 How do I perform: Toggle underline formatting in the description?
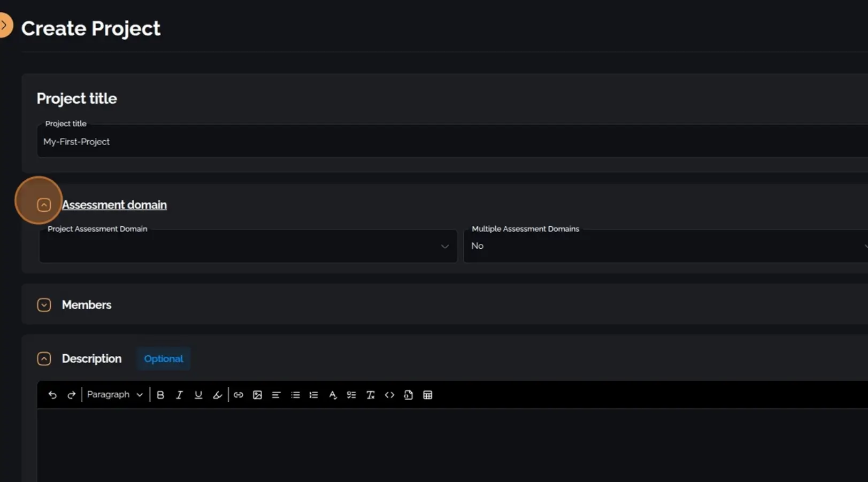(198, 395)
